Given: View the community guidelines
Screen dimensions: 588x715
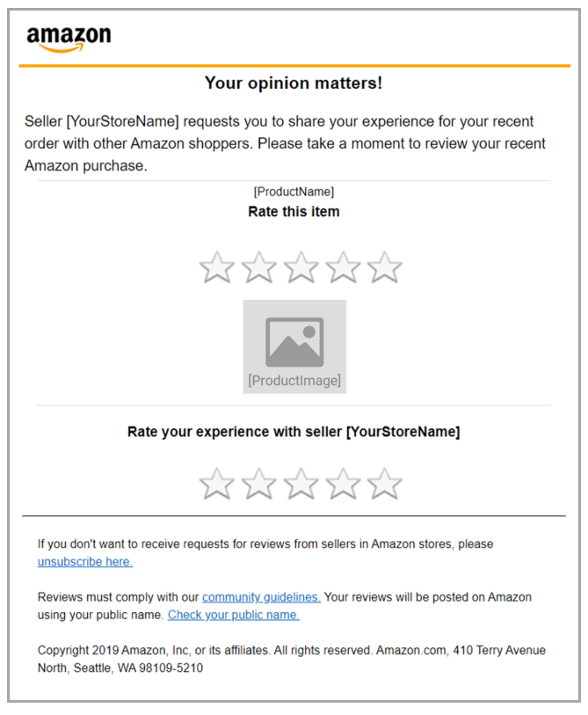Looking at the screenshot, I should pyautogui.click(x=261, y=596).
